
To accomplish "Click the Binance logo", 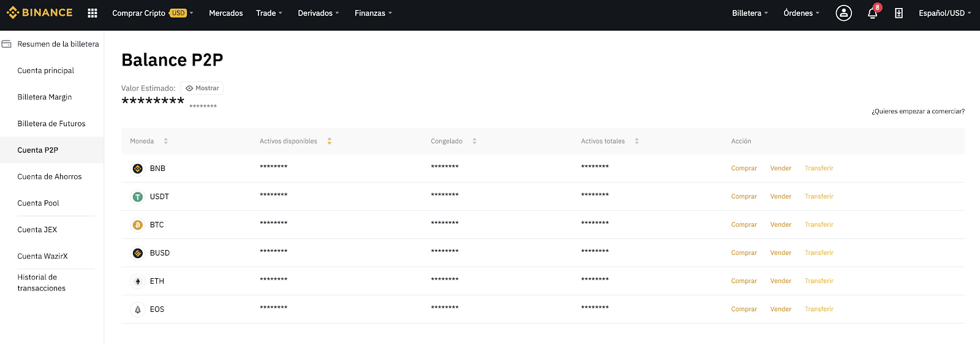I will tap(40, 13).
